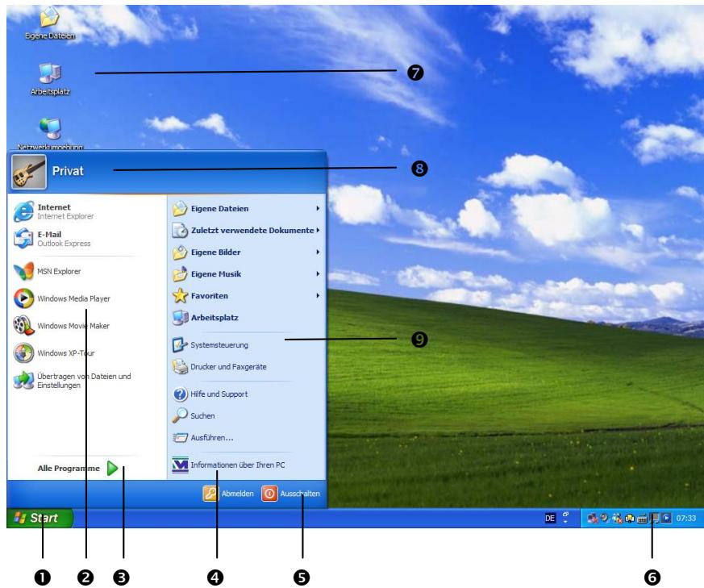Click the DE language indicator

pos(550,518)
